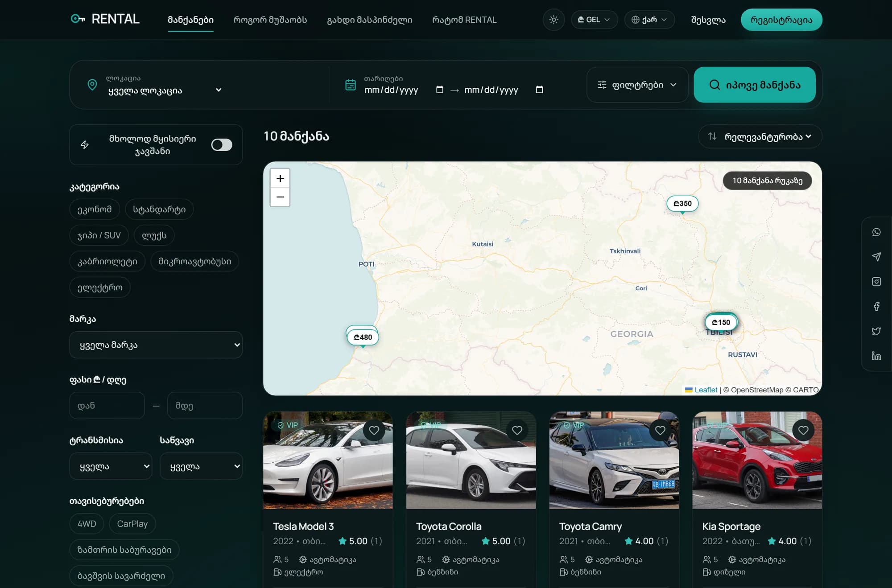Open the ყველა ლოკაცია location dropdown
Image resolution: width=892 pixels, height=588 pixels.
pos(165,90)
